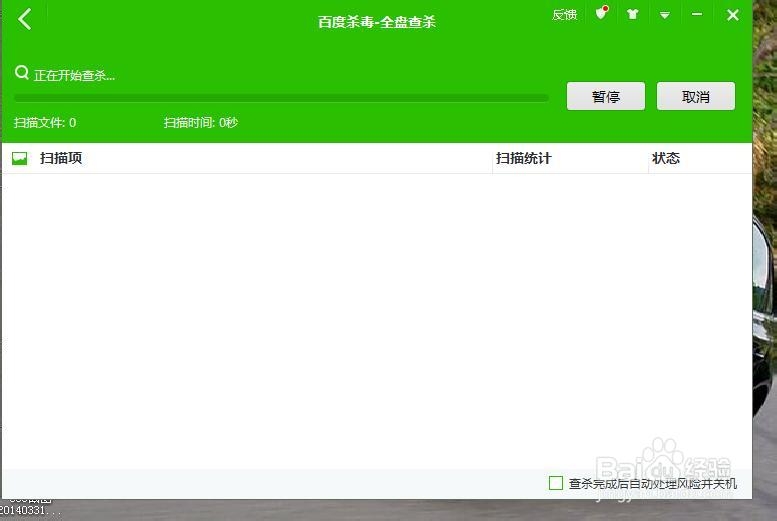
Task: Close the 百度杀毒 window
Action: click(733, 15)
